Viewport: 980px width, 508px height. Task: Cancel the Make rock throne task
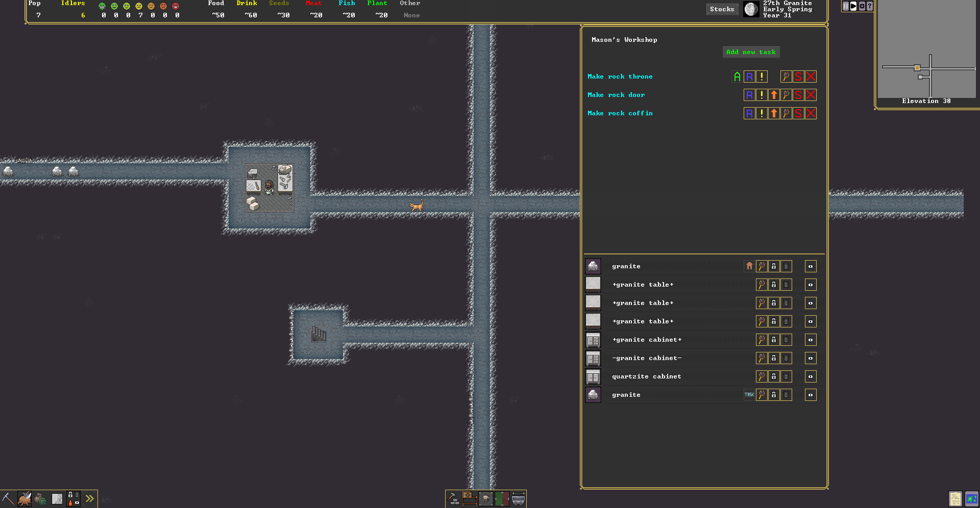[x=811, y=77]
